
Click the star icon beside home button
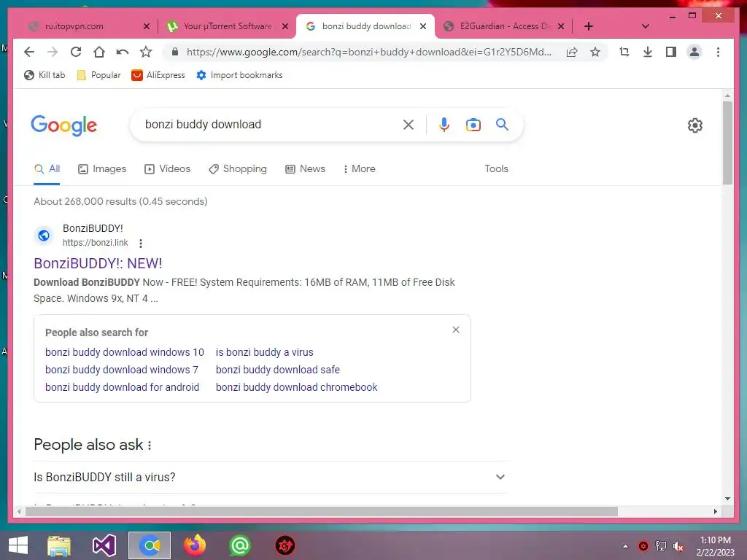[x=146, y=52]
